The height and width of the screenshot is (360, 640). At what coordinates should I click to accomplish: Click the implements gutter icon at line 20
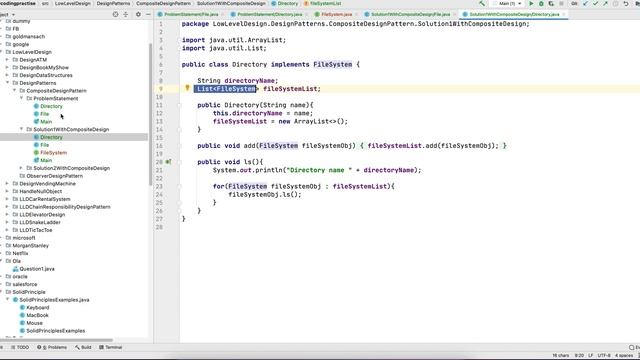(x=168, y=162)
